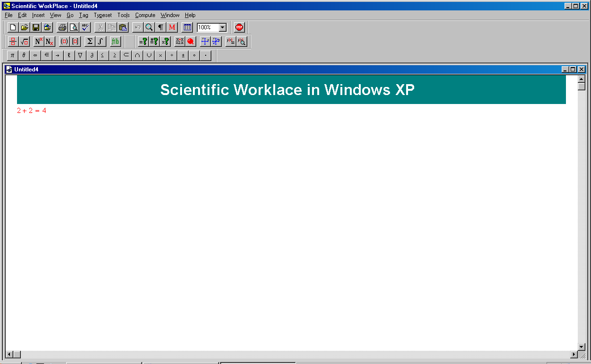This screenshot has width=591, height=364.
Task: Click the Copy icon
Action: 112,27
